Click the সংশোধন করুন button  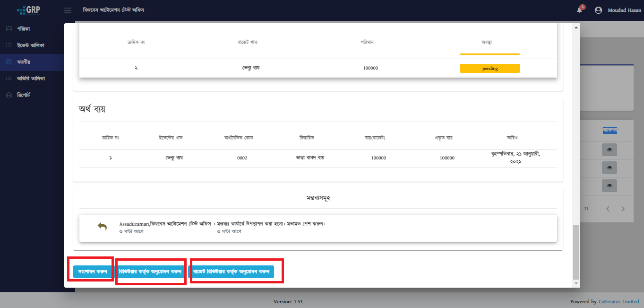[92, 272]
